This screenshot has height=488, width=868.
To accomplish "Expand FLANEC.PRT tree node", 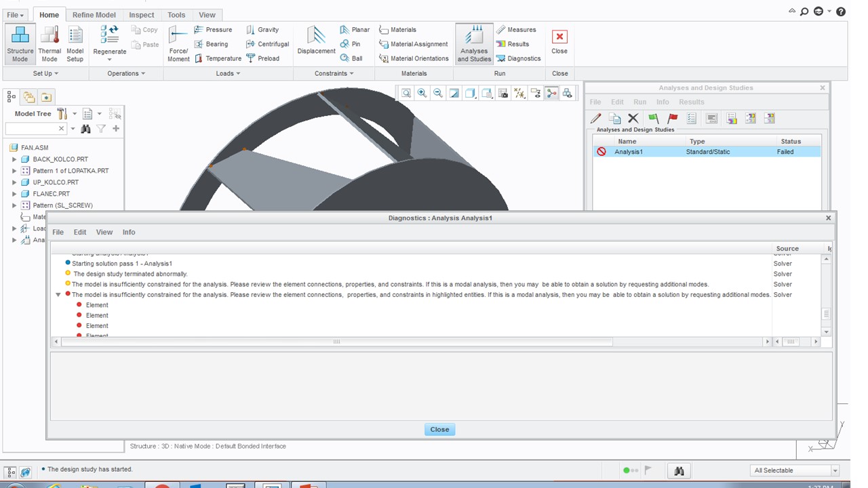I will (x=14, y=194).
